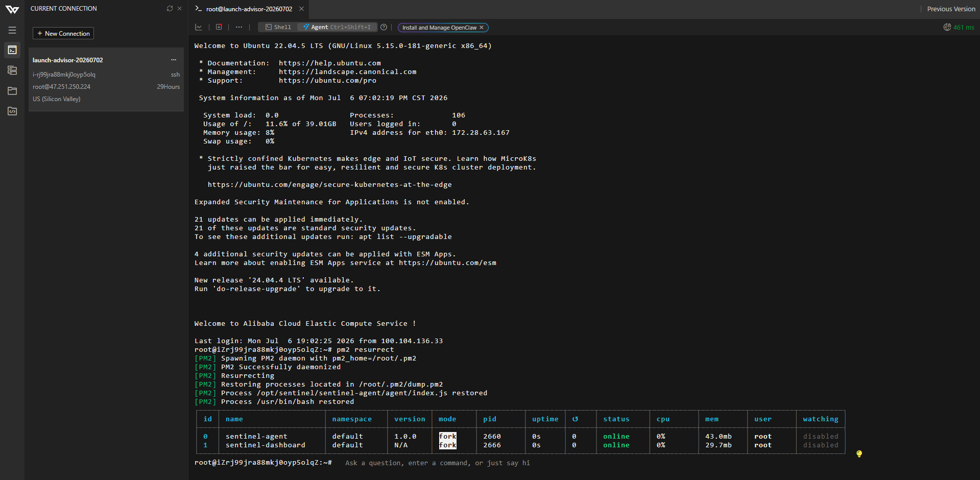Click root@47.251.250.224 in connection card

tap(62, 87)
